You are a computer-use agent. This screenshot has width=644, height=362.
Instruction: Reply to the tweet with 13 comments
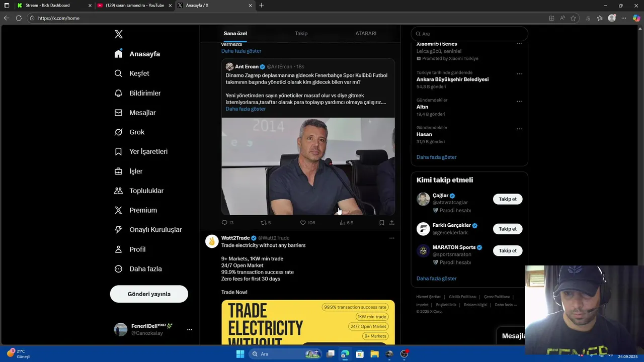click(x=227, y=223)
